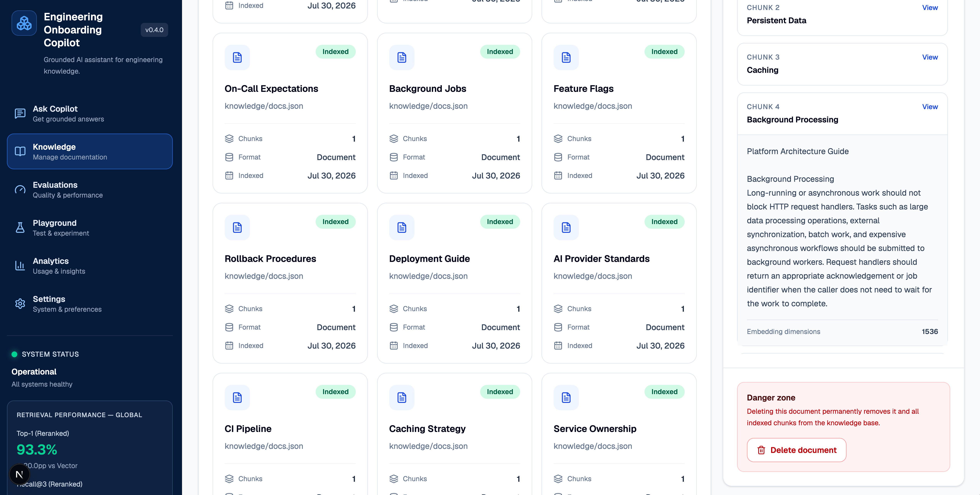Click knowledge/docs.json path under Background Jobs
Screen dimensions: 980x495
[428, 106]
